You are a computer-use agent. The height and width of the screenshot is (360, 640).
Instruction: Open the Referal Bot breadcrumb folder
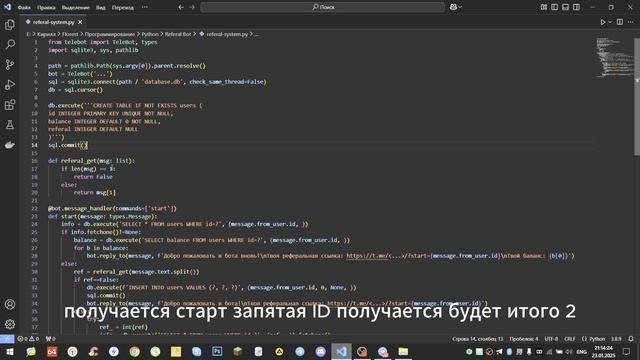tap(178, 34)
